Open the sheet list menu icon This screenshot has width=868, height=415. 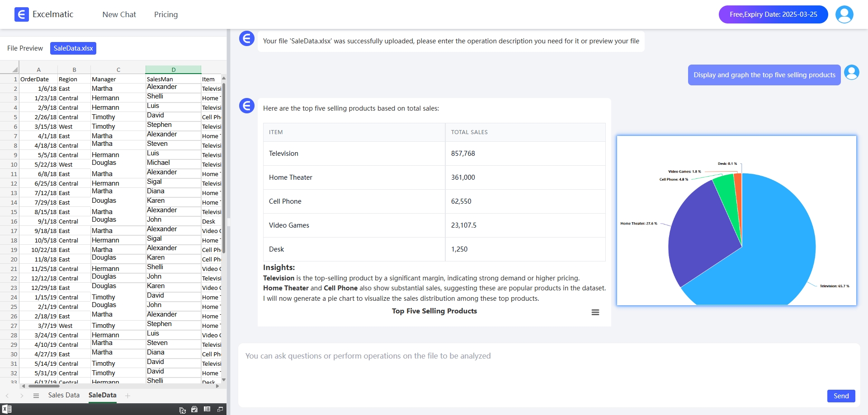[x=36, y=396]
